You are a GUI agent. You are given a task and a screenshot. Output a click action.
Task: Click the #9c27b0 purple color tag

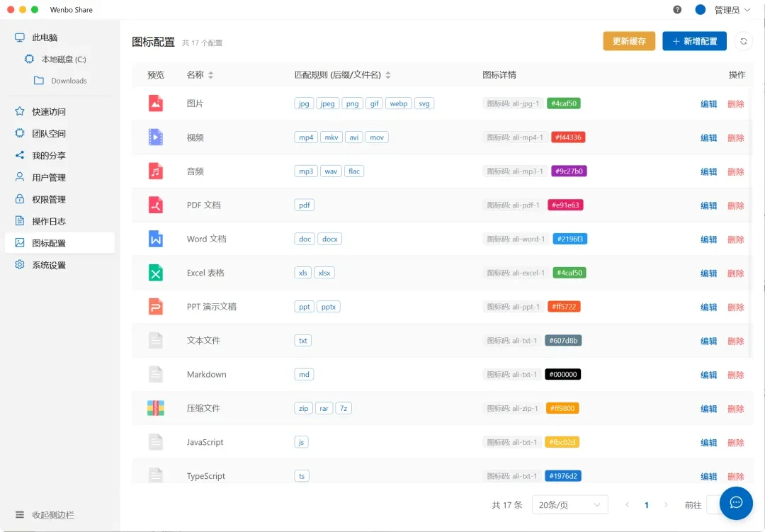tap(569, 171)
